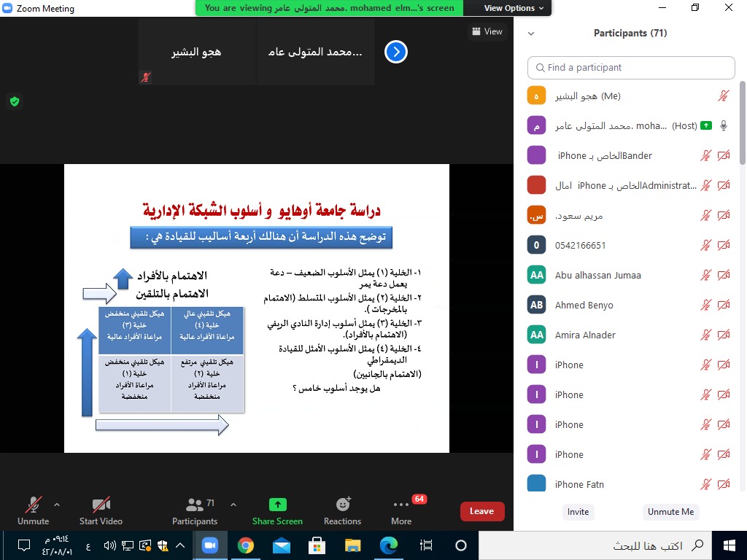Open More options ellipsis in toolbar
The width and height of the screenshot is (747, 560).
point(400,505)
